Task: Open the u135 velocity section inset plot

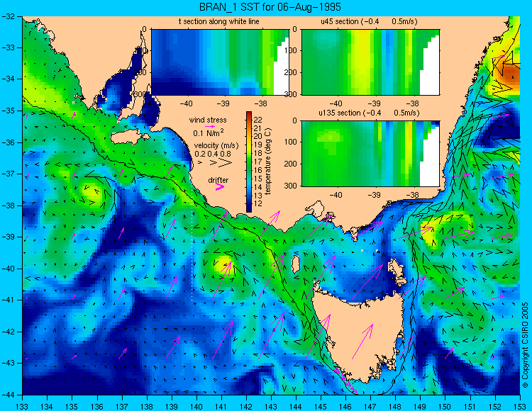Action: 370,154
